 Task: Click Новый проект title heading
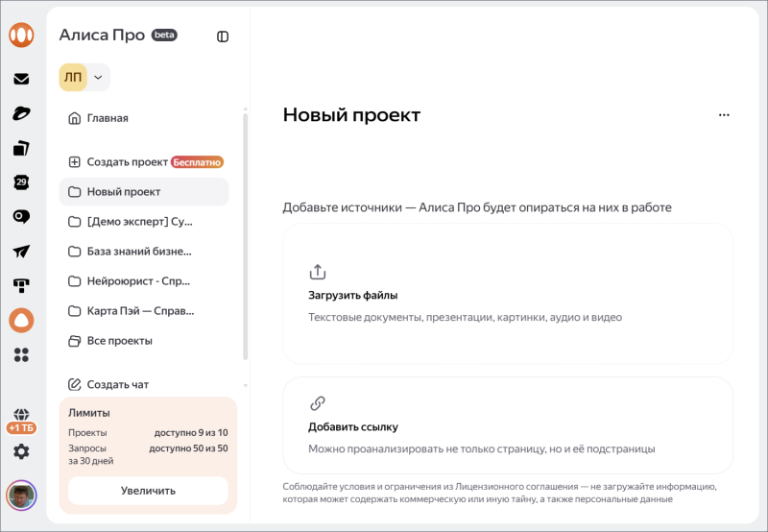click(351, 115)
